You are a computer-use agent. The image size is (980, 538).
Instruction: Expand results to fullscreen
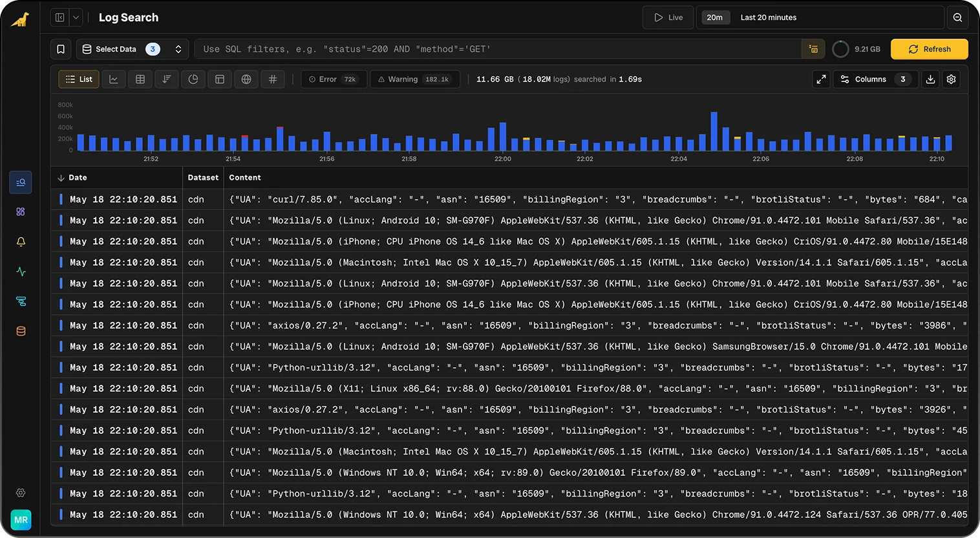point(821,79)
